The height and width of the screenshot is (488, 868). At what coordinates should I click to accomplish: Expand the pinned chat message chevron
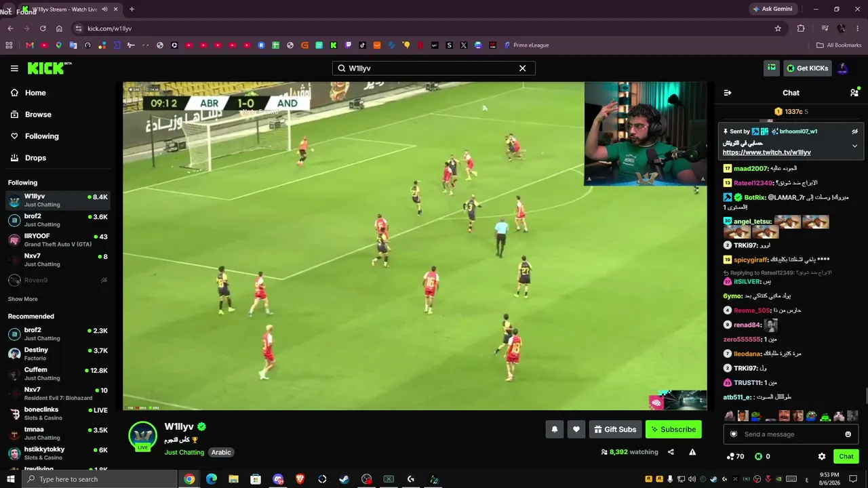coord(854,146)
